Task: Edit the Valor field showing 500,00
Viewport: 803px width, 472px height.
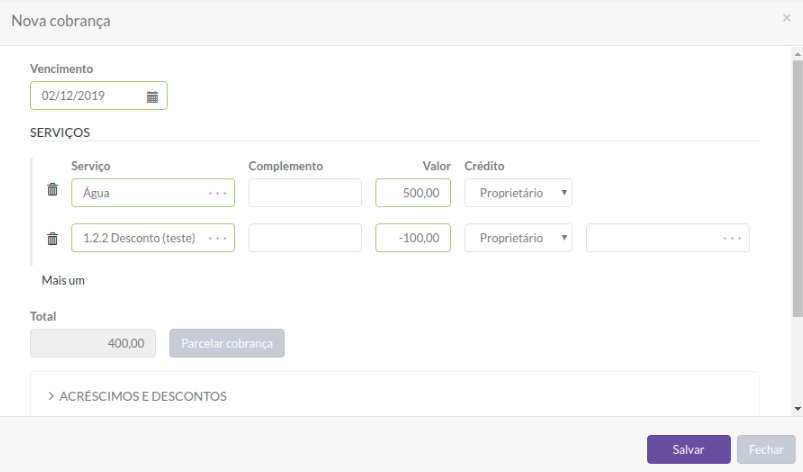Action: coord(413,193)
